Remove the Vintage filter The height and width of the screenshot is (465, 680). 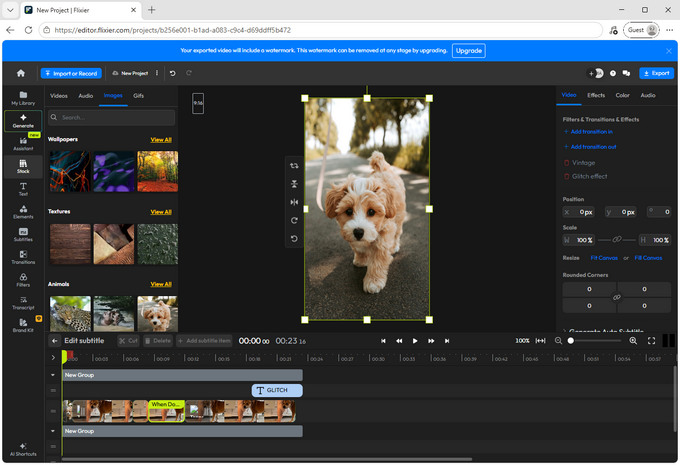tap(566, 163)
